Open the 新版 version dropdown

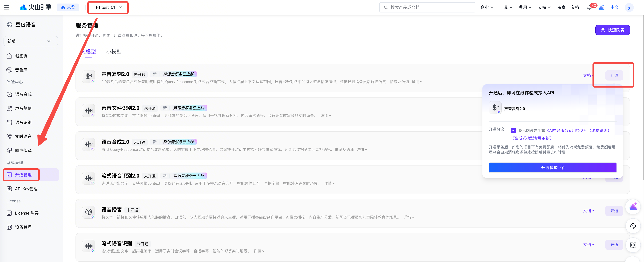tap(31, 41)
